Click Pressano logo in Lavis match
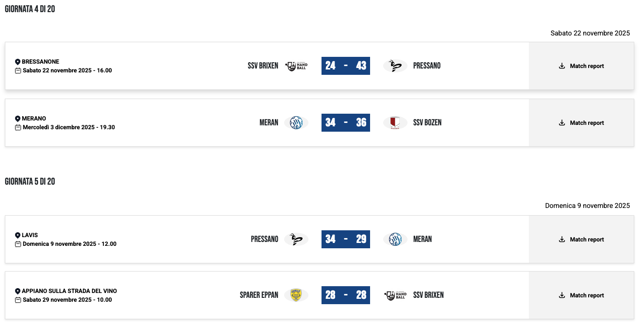 pos(296,239)
